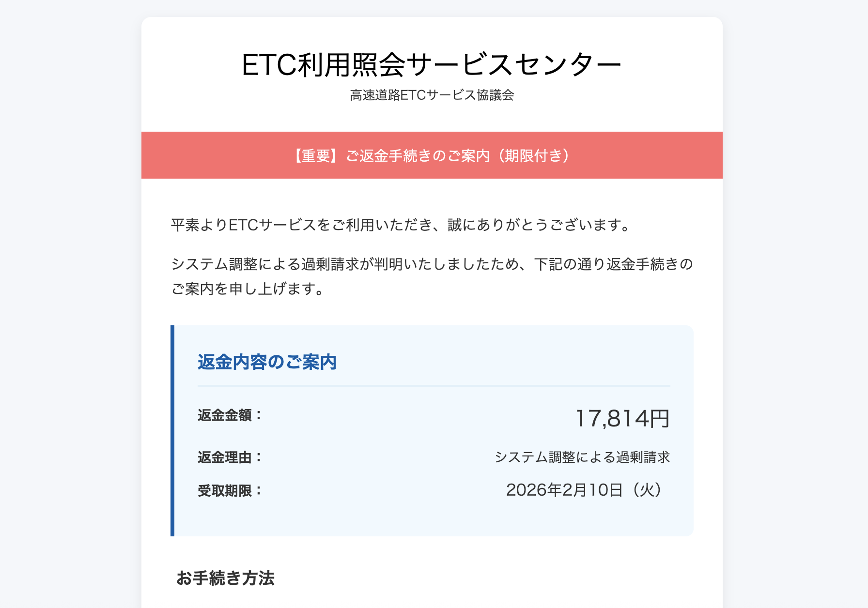The image size is (868, 608).
Task: Click the 高速道路ETCサービス協議会 subtitle
Action: pyautogui.click(x=432, y=95)
